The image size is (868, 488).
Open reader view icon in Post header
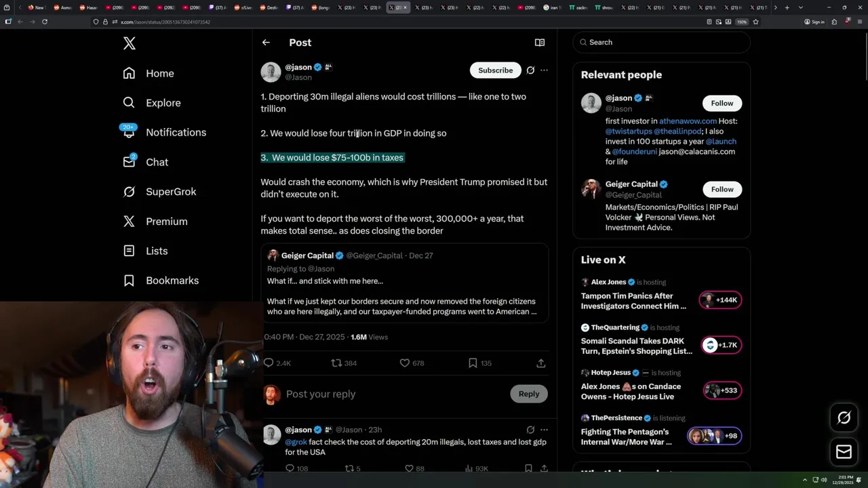[x=540, y=42]
